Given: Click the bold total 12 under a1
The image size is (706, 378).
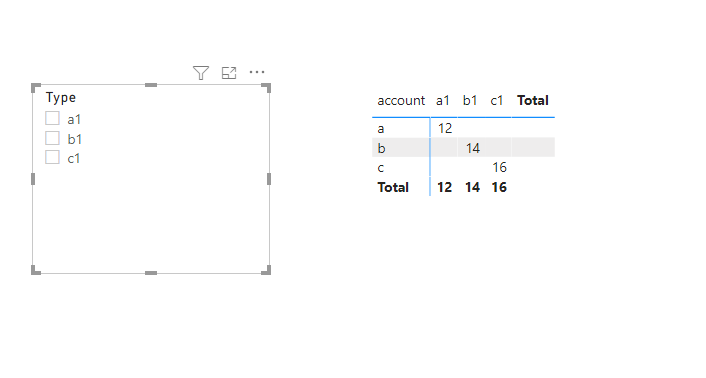Looking at the screenshot, I should (444, 187).
